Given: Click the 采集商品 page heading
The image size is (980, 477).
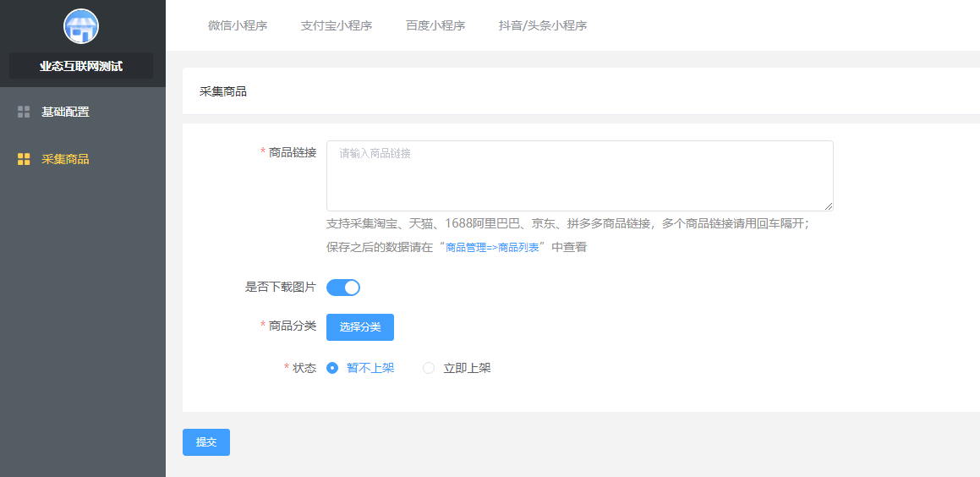Looking at the screenshot, I should pos(223,92).
